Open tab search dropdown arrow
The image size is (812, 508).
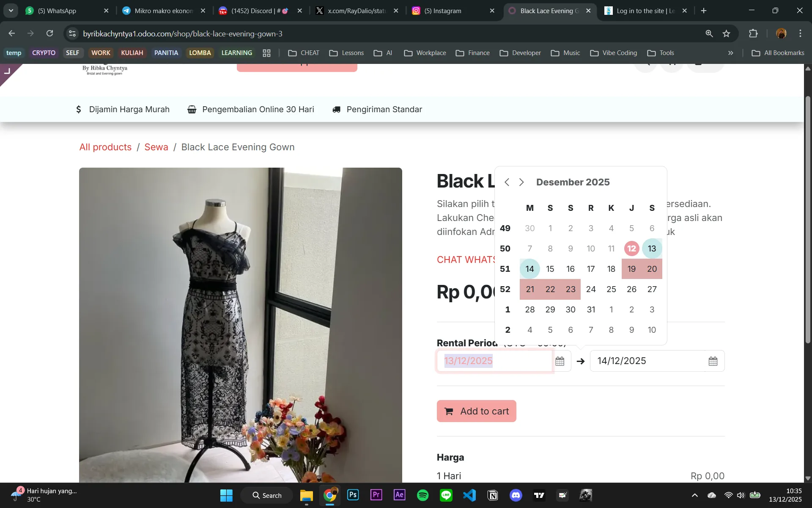pyautogui.click(x=11, y=11)
